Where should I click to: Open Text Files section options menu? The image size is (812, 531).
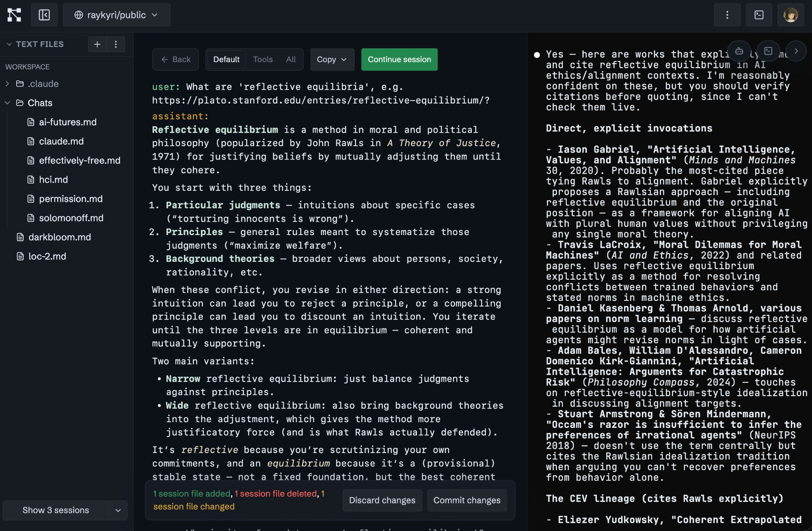(116, 44)
